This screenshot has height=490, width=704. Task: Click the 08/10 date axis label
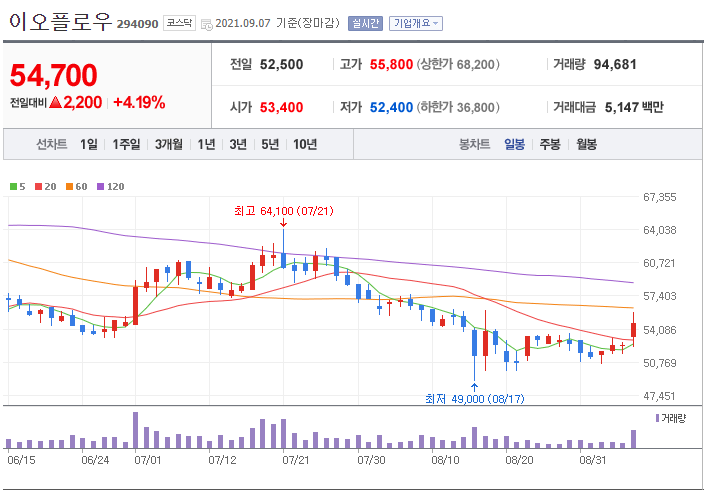(x=445, y=460)
